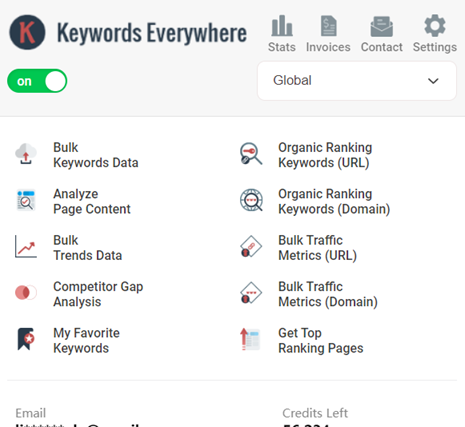Turn off the green on/off switch

37,81
